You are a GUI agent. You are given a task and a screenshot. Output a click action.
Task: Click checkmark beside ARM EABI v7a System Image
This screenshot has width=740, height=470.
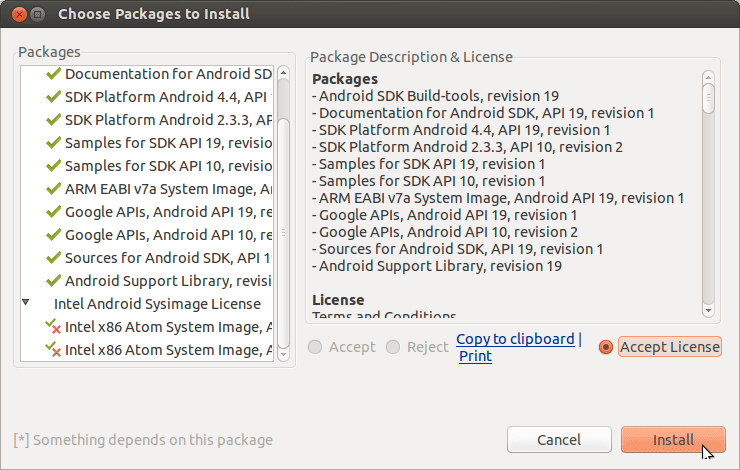tap(53, 189)
